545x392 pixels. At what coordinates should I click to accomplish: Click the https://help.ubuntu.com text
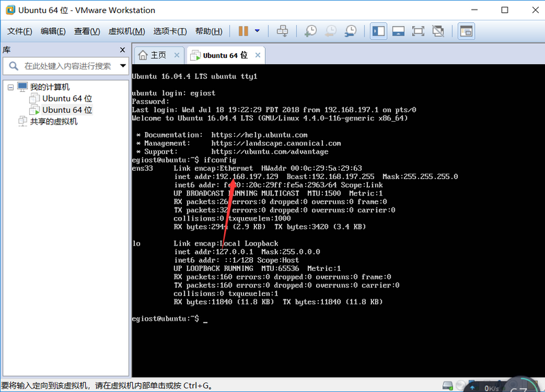point(260,135)
